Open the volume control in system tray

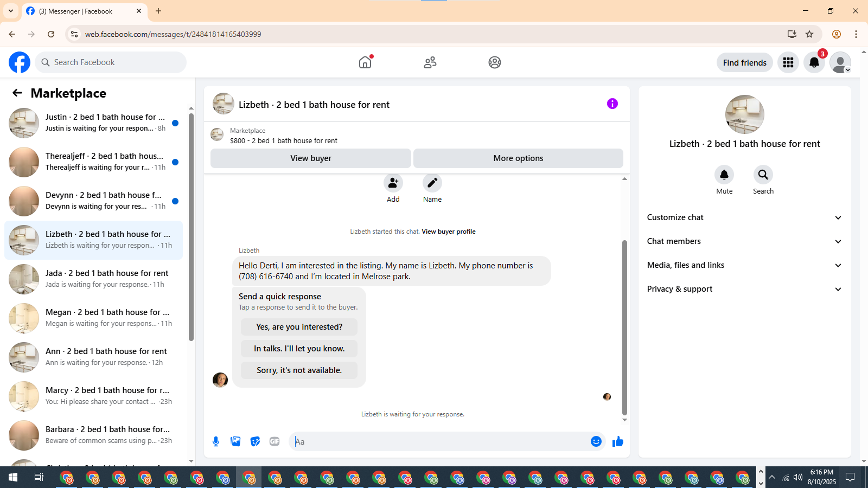pyautogui.click(x=797, y=477)
